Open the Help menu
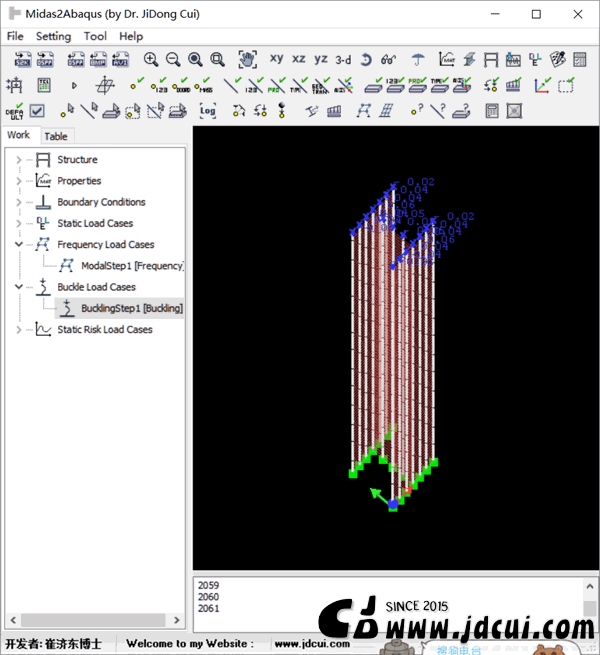Image resolution: width=600 pixels, height=655 pixels. pyautogui.click(x=131, y=36)
